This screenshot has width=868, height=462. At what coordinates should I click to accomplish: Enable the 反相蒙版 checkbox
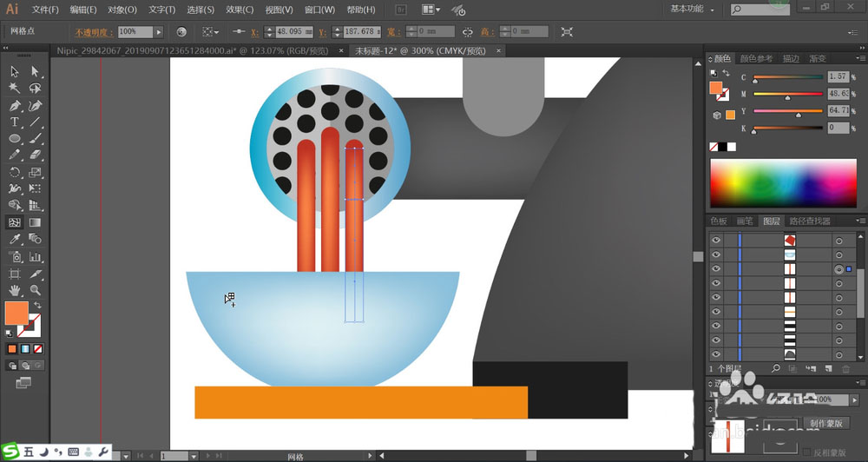coord(807,452)
